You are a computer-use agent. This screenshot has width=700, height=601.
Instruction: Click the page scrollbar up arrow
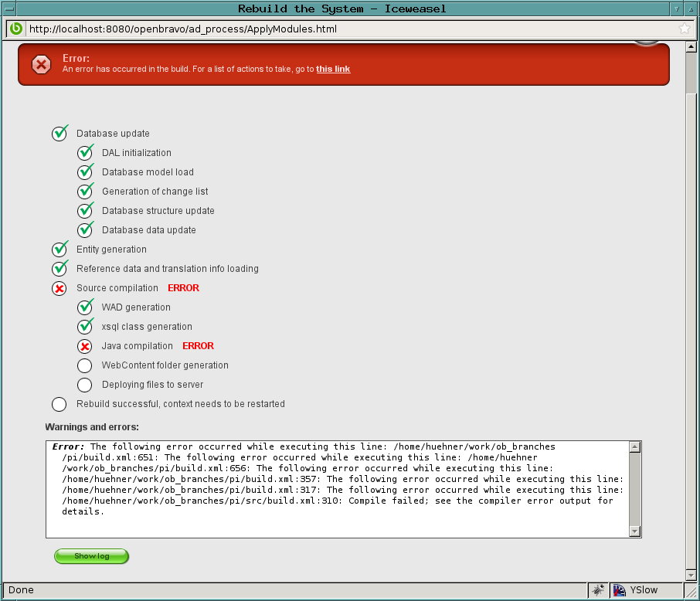(692, 47)
